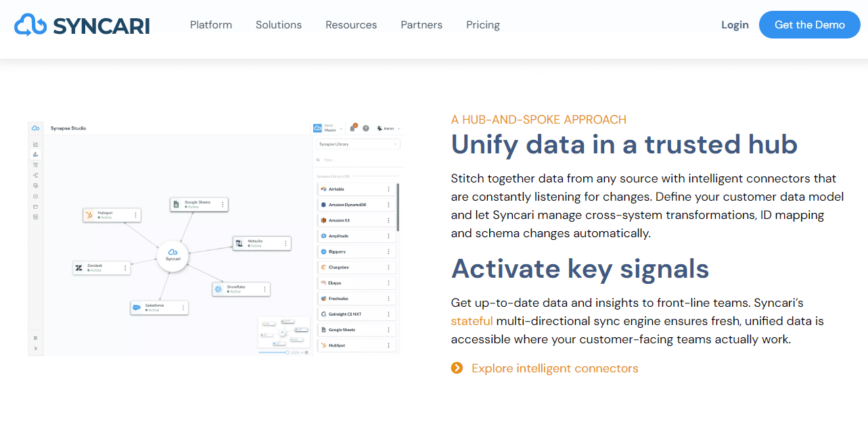The image size is (868, 421).
Task: Select the central Syncari hub node
Action: (173, 255)
